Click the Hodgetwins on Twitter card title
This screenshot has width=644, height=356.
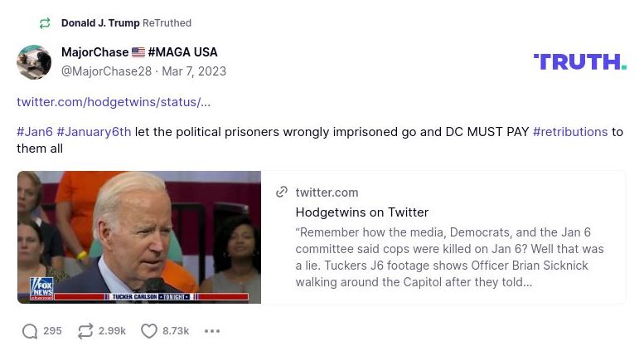[x=362, y=212]
